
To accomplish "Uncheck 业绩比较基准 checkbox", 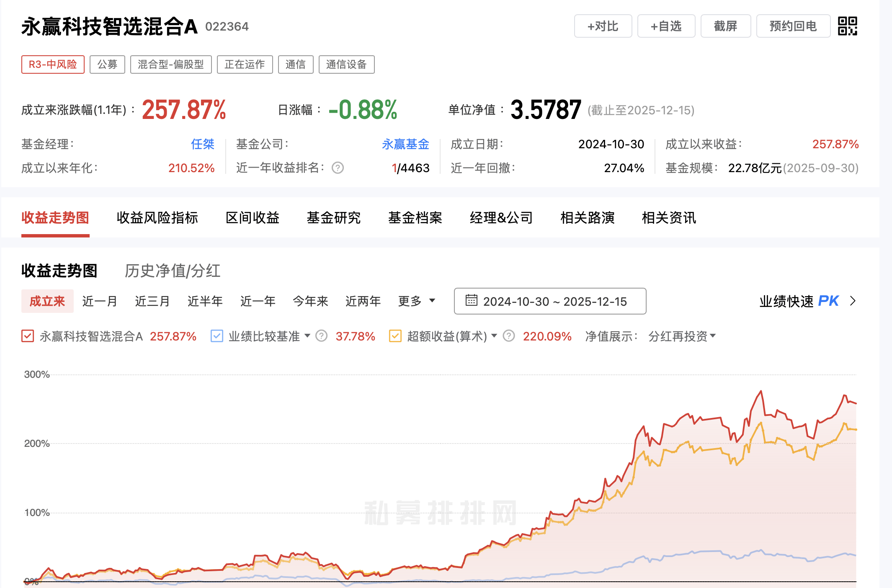I will pos(217,336).
